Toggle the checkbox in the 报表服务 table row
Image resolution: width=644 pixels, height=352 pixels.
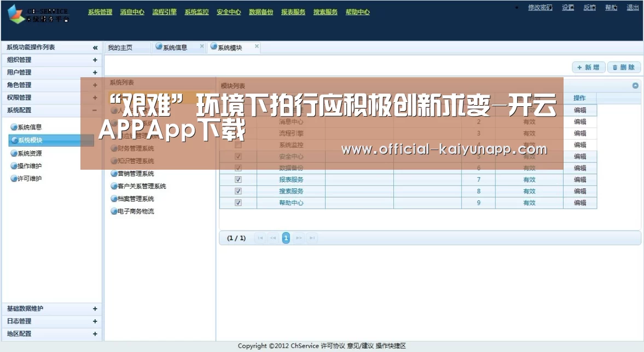pyautogui.click(x=238, y=180)
